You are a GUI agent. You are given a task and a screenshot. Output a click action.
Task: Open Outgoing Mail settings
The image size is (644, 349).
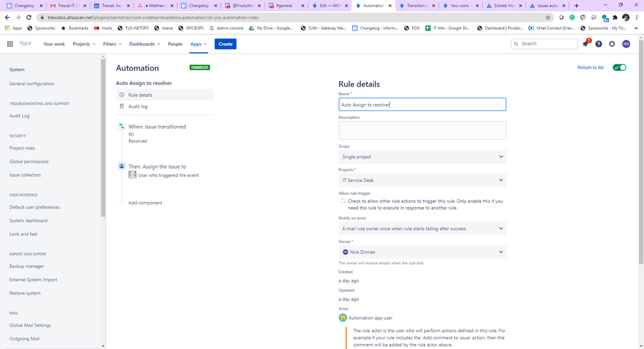point(24,339)
